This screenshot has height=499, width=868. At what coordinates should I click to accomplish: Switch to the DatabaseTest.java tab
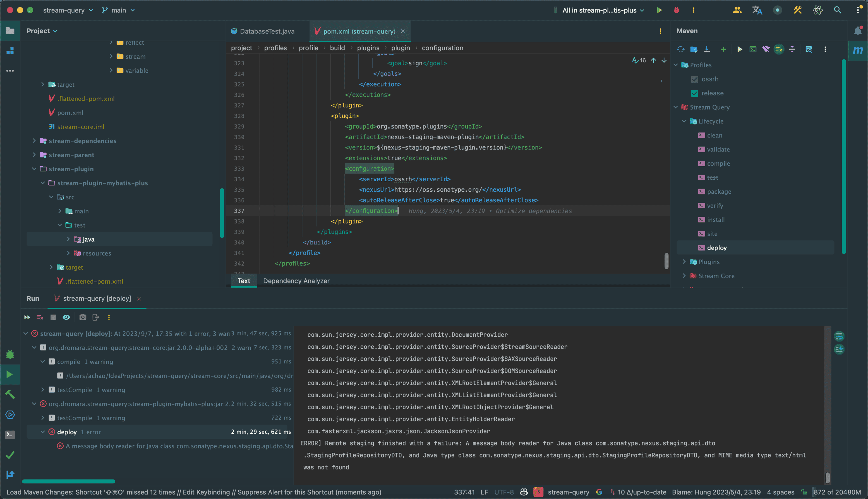pyautogui.click(x=267, y=31)
